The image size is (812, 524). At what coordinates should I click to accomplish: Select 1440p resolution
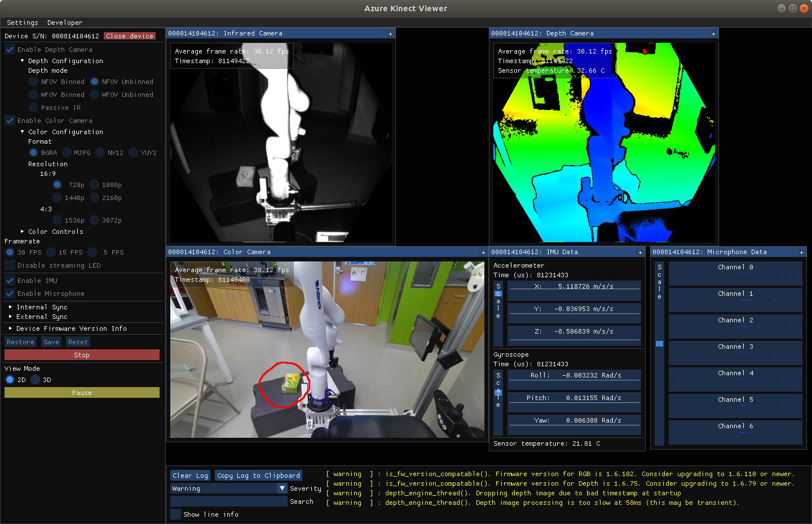pos(58,198)
